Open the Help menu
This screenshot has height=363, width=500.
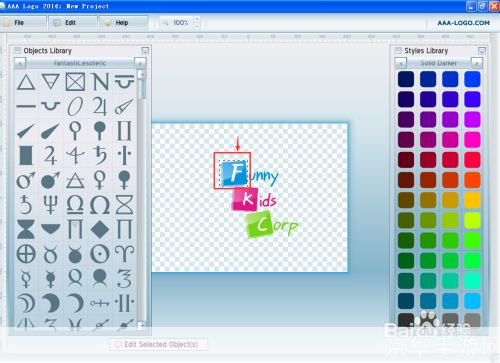(122, 23)
